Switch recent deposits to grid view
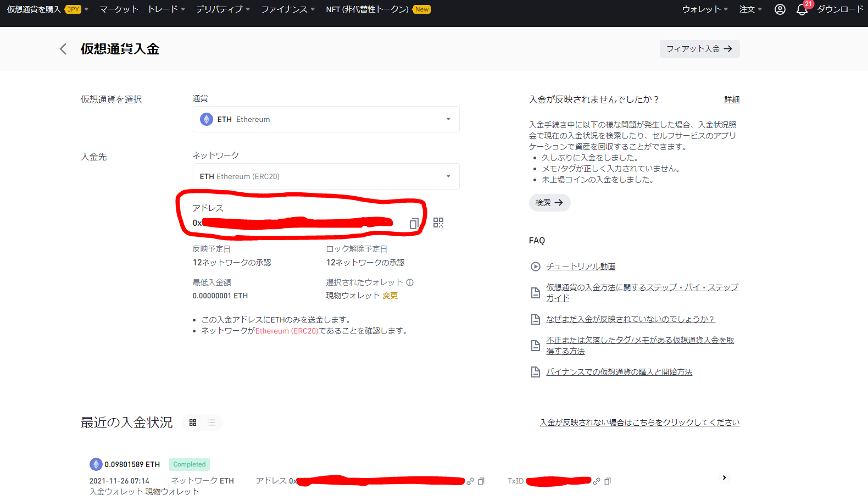 pyautogui.click(x=193, y=423)
